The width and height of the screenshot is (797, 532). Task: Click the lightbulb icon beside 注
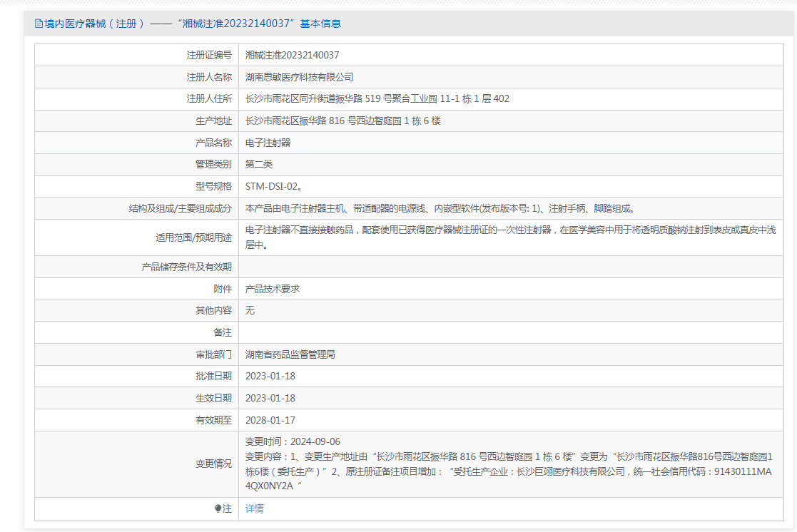point(218,508)
